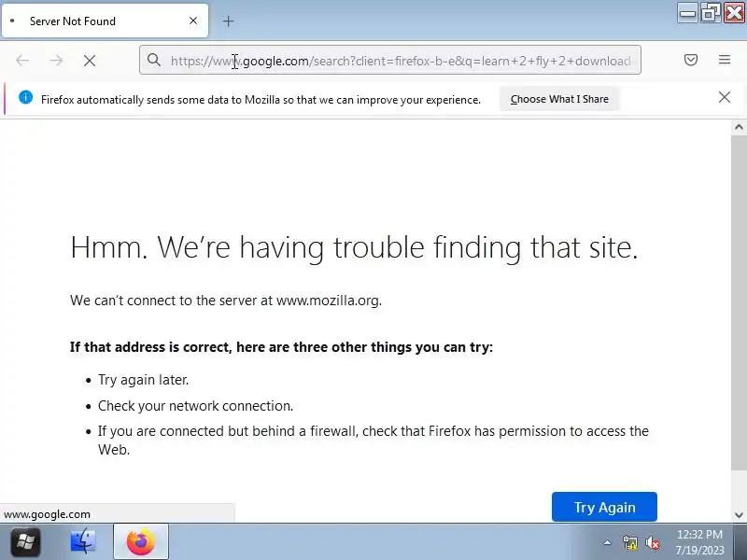Open the Firefox hamburger application menu
747x560 pixels.
click(725, 60)
